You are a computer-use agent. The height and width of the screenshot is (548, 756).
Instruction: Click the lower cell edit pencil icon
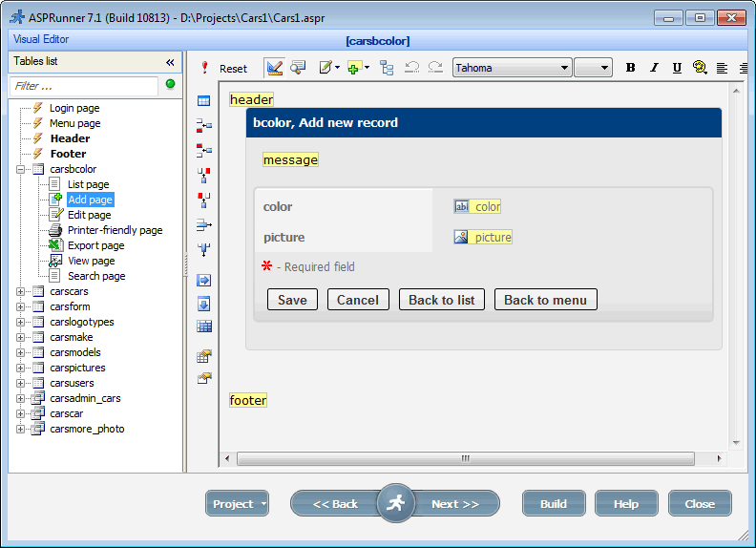(x=204, y=378)
